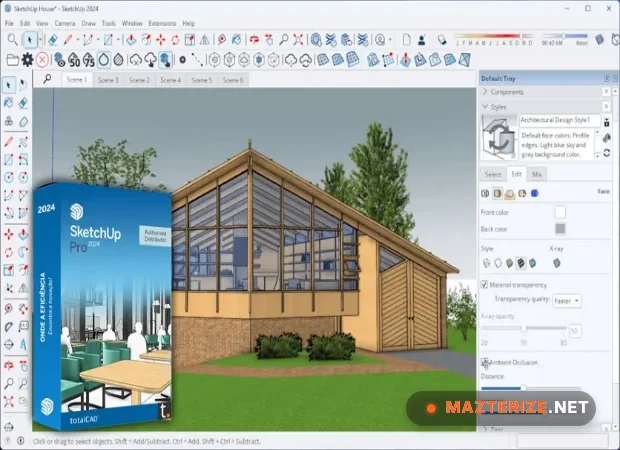Select the Eraser tool in top toolbar

click(53, 40)
